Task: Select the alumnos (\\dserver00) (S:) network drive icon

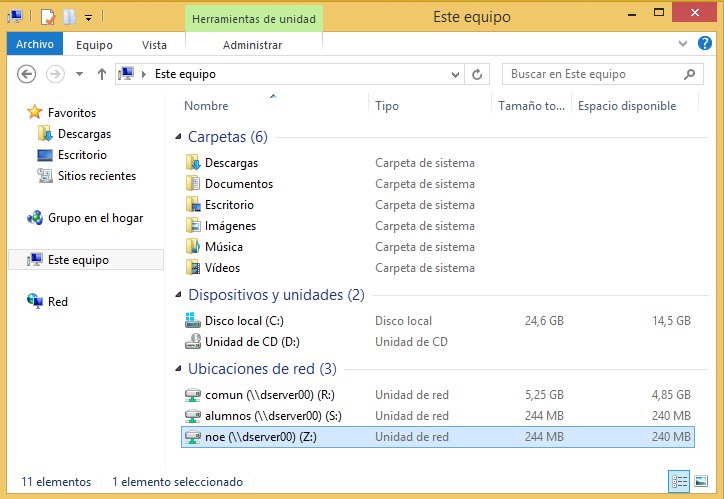Action: (x=193, y=416)
